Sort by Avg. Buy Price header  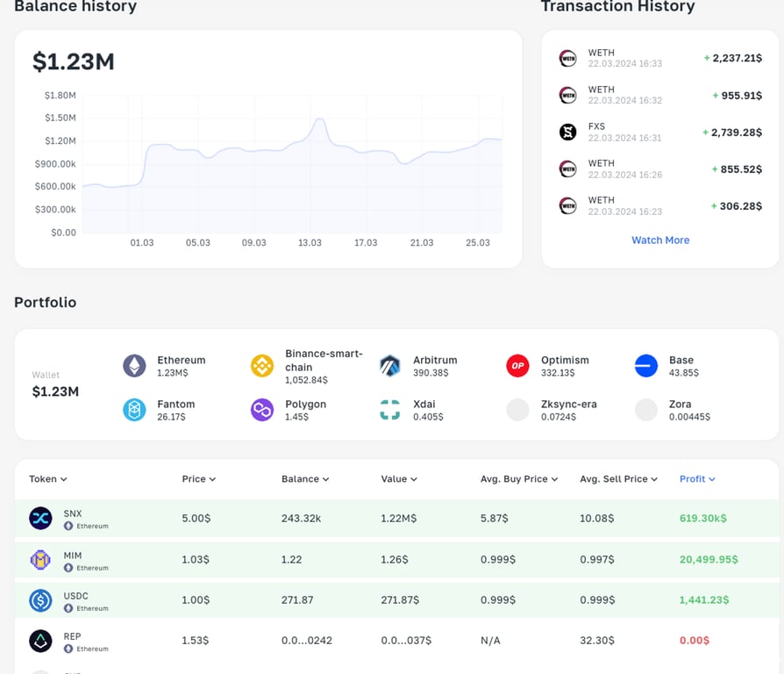coord(519,479)
